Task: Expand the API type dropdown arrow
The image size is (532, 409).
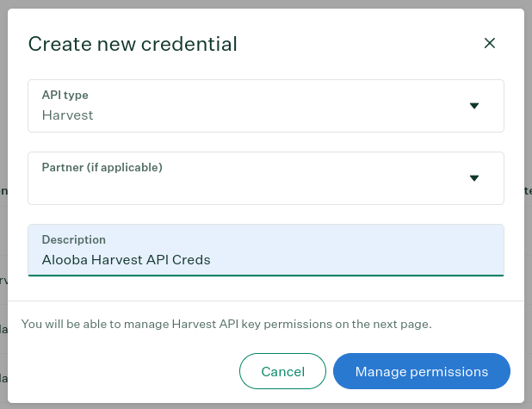Action: [474, 106]
